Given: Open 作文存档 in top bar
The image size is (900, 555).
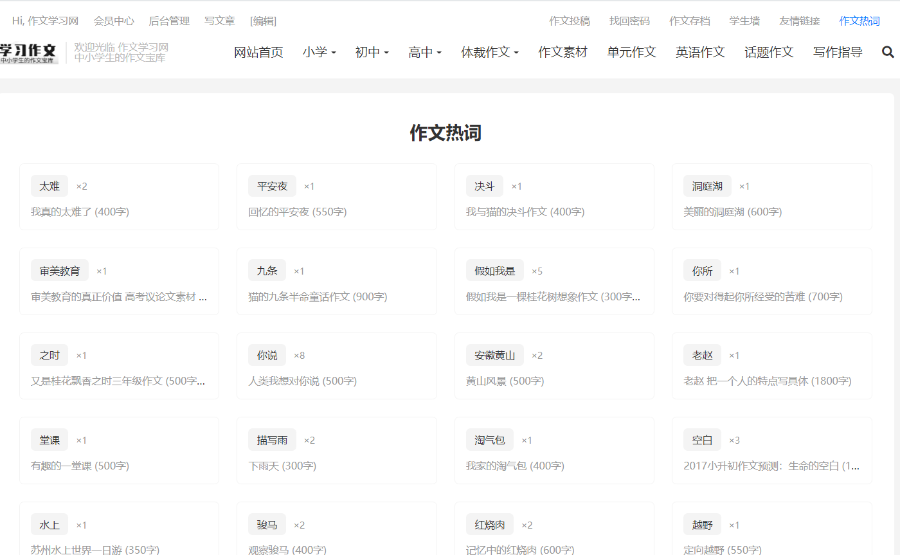Looking at the screenshot, I should [689, 21].
